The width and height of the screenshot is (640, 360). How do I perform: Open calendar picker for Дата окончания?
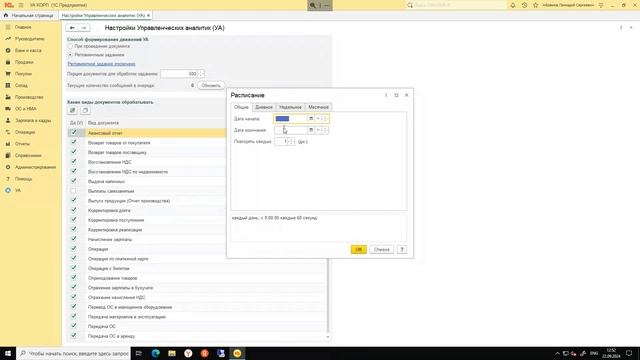[311, 130]
